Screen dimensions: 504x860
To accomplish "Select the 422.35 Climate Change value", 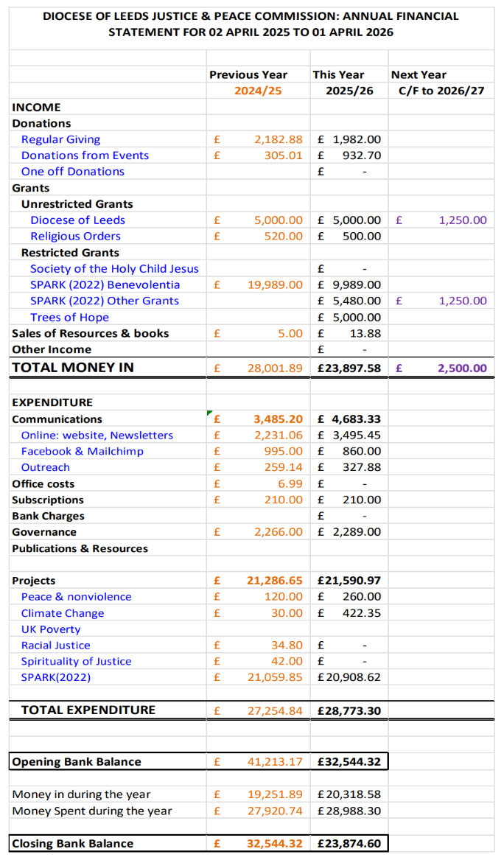I will pyautogui.click(x=361, y=612).
